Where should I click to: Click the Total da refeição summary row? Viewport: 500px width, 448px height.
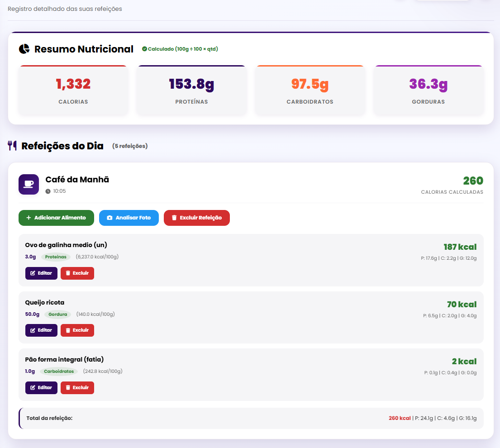pyautogui.click(x=251, y=418)
